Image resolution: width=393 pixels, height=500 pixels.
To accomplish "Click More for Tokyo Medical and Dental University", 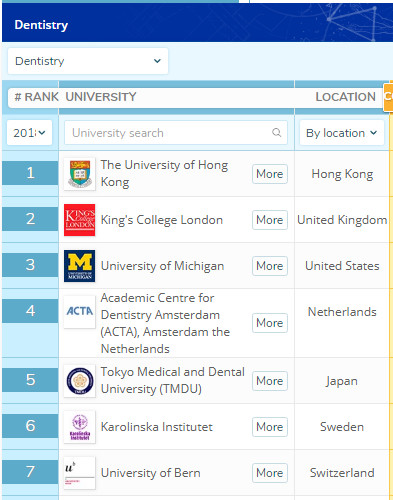I will point(270,381).
